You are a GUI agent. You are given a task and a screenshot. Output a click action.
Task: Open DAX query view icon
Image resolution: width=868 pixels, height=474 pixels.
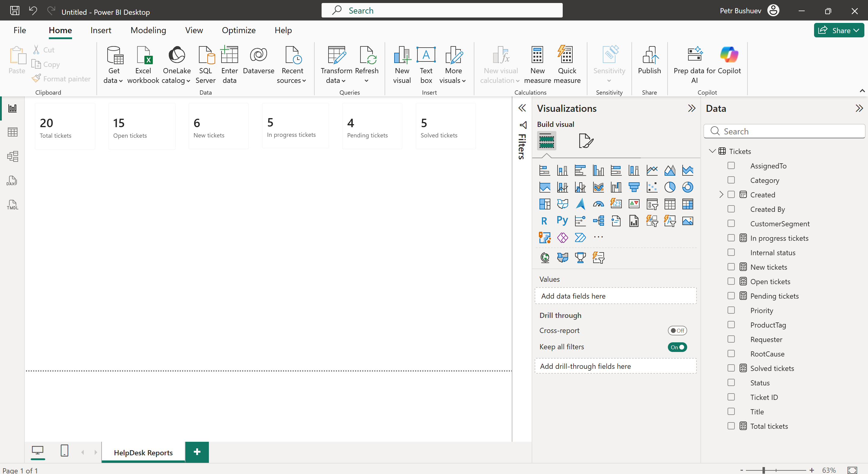click(x=12, y=180)
